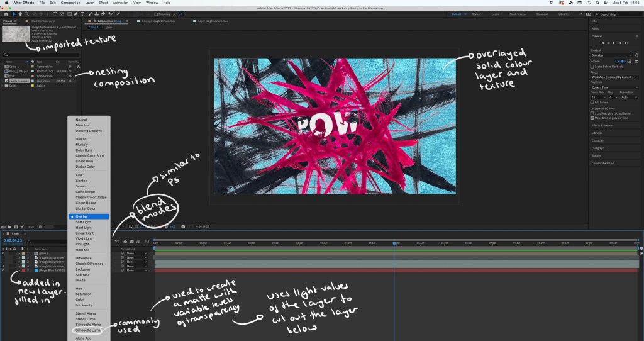
Task: Open the Composition menu
Action: click(x=69, y=3)
